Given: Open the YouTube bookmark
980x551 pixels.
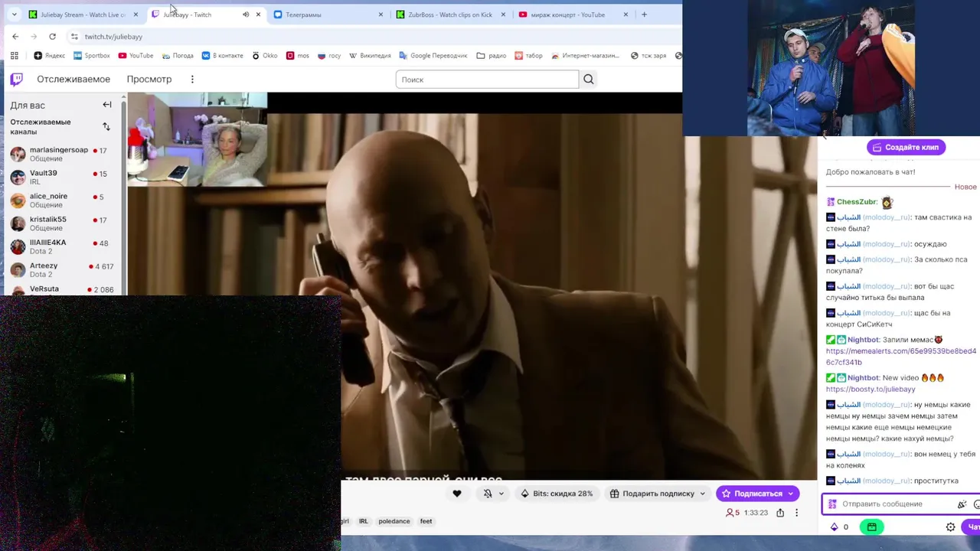Looking at the screenshot, I should pos(136,56).
